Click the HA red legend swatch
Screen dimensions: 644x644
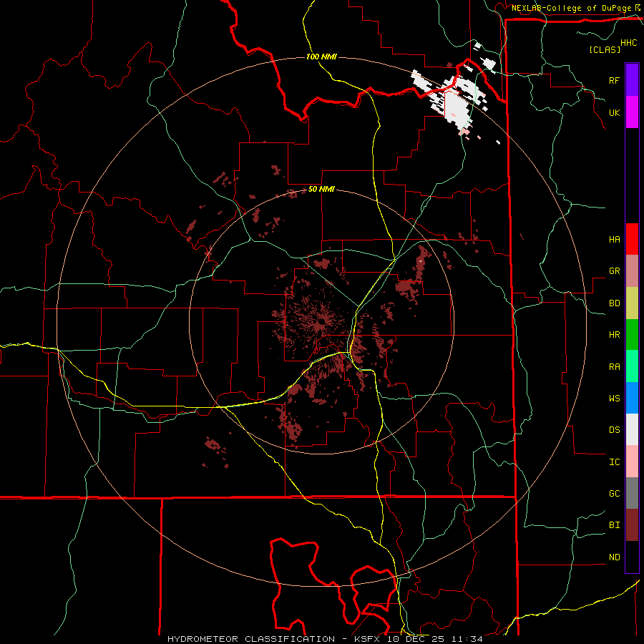(x=632, y=239)
